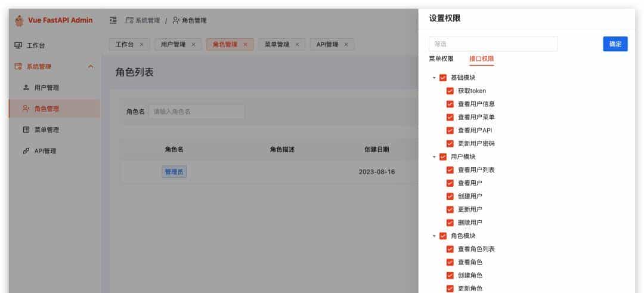
Task: Collapse the 用户模块 tree node arrow
Action: point(434,156)
